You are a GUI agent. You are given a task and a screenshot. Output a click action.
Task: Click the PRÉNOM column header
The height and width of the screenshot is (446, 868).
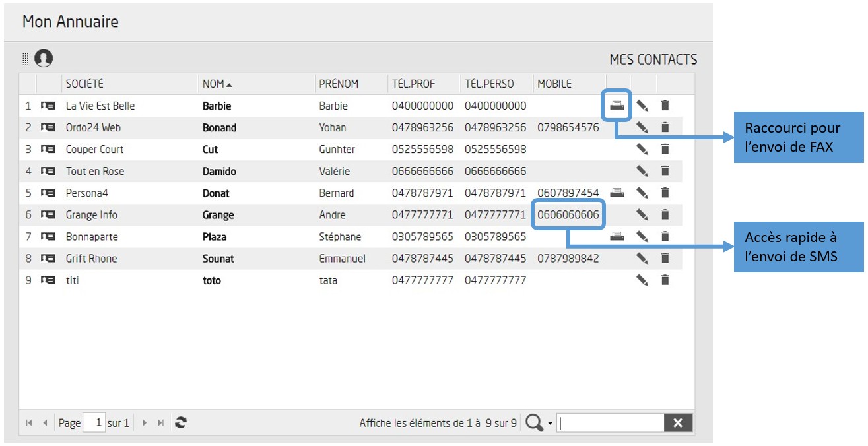339,84
